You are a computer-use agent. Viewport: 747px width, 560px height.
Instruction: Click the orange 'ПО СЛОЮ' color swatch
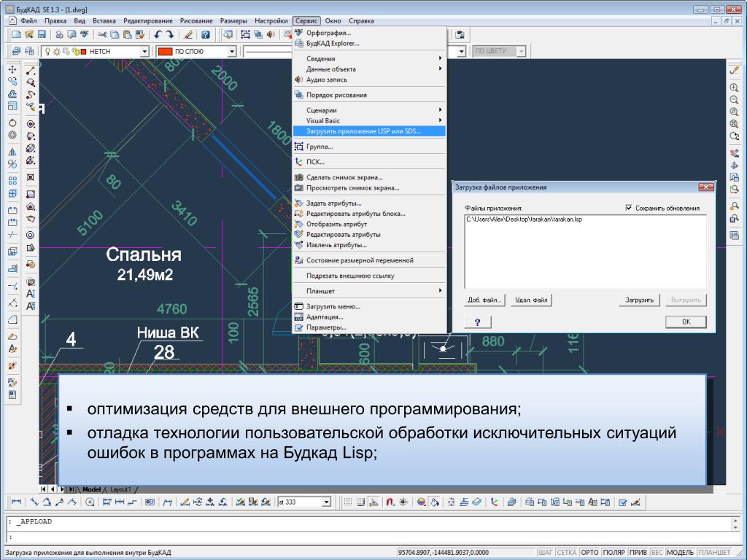(x=165, y=51)
